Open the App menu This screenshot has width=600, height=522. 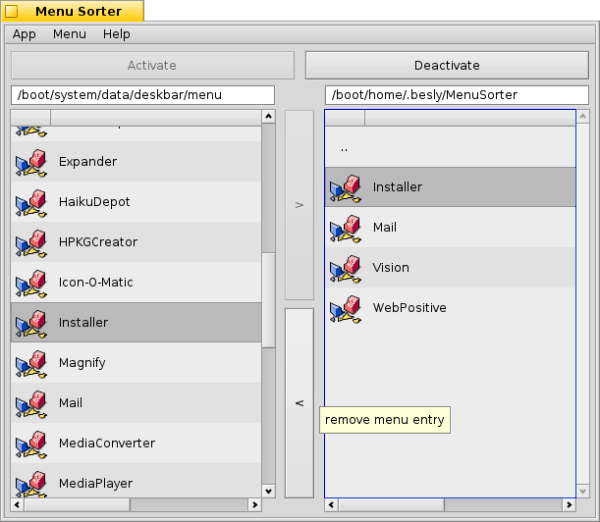coord(24,34)
